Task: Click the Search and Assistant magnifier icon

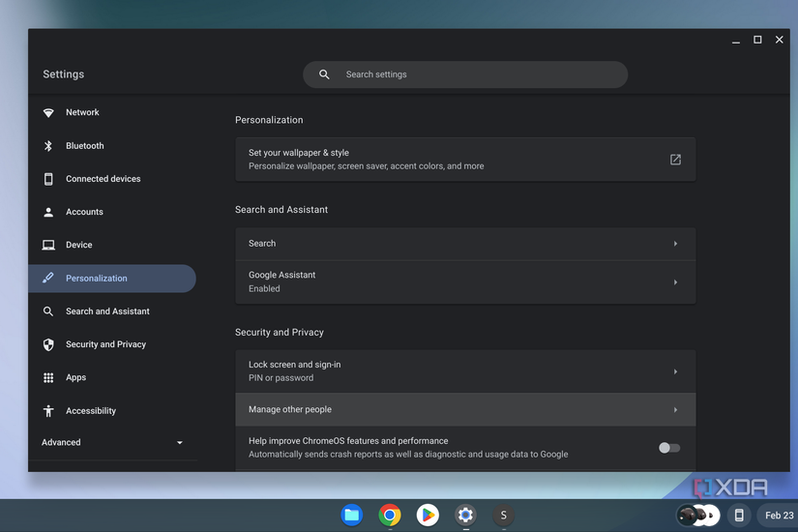Action: coord(48,311)
